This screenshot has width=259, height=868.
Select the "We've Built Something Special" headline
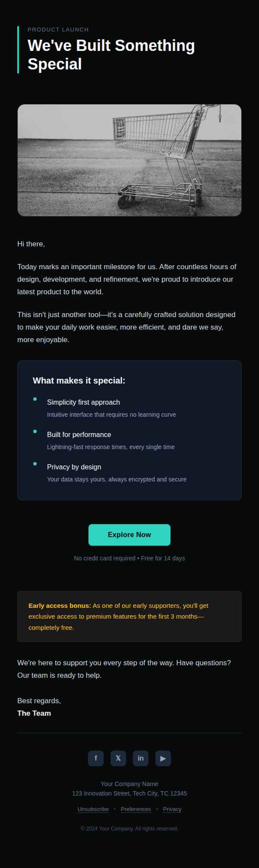click(111, 55)
